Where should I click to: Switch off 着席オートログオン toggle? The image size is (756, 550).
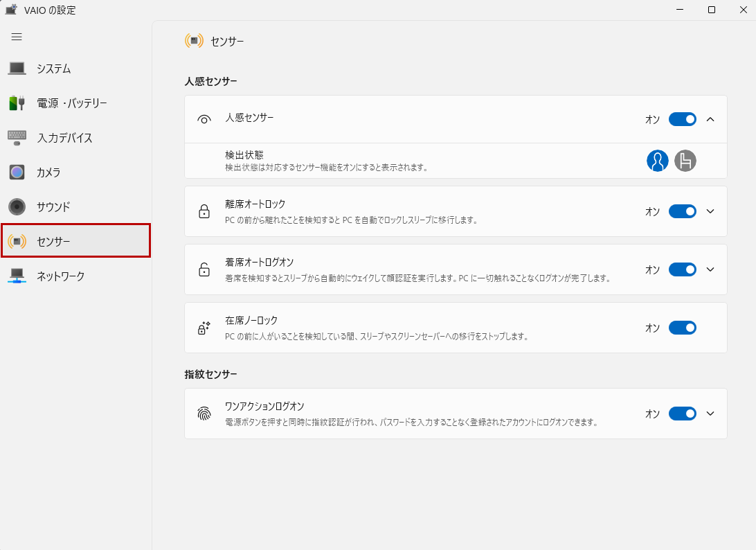(x=682, y=269)
